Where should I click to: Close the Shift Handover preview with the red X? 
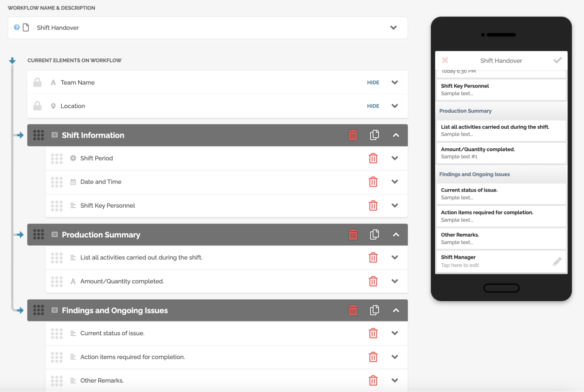[x=445, y=60]
